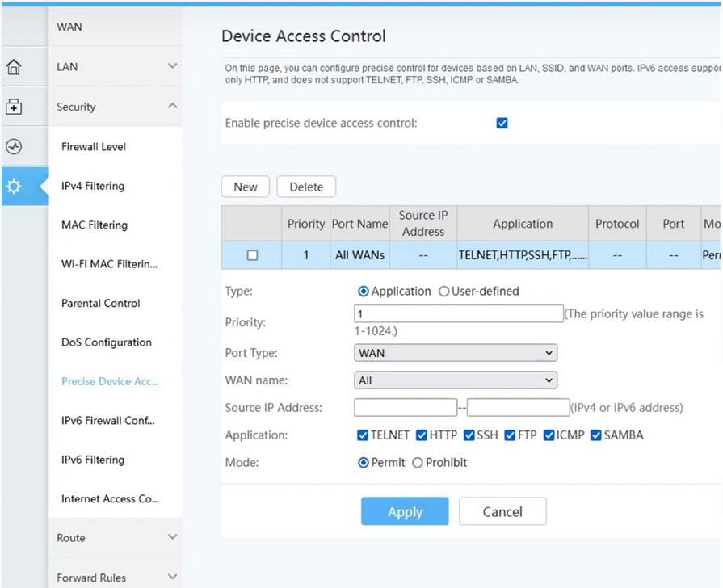Image resolution: width=723 pixels, height=588 pixels.
Task: Select the Permit mode radio button
Action: [x=364, y=463]
